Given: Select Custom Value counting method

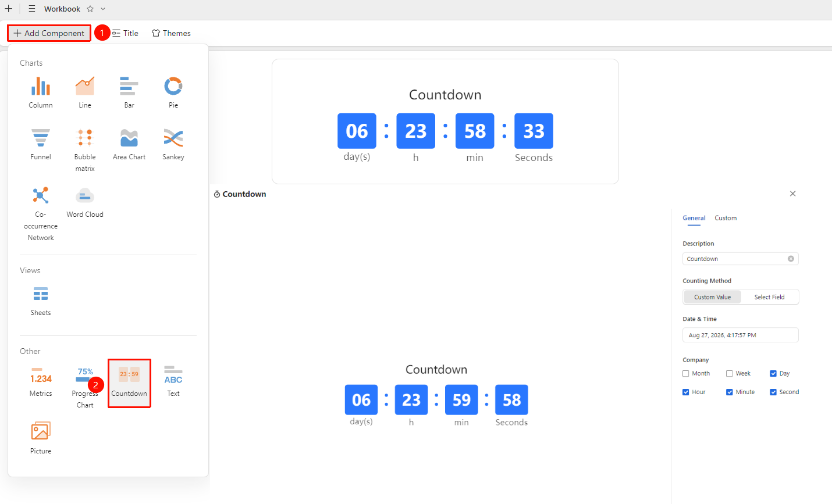Looking at the screenshot, I should [x=712, y=297].
